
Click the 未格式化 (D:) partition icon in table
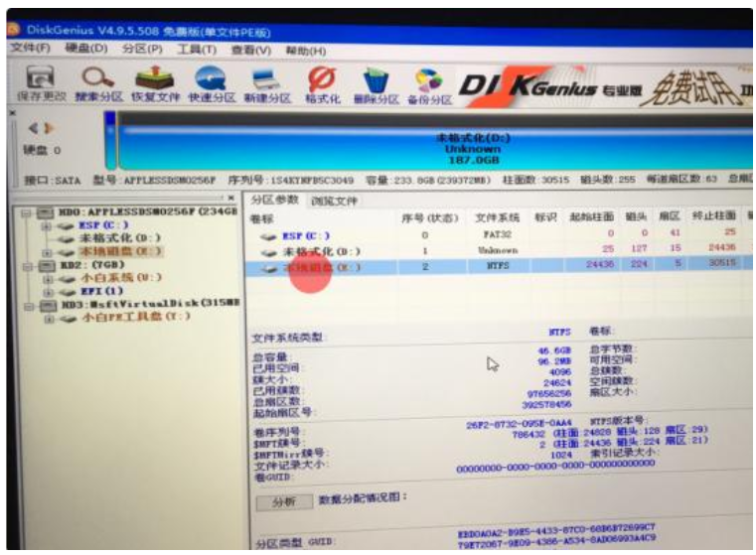268,252
